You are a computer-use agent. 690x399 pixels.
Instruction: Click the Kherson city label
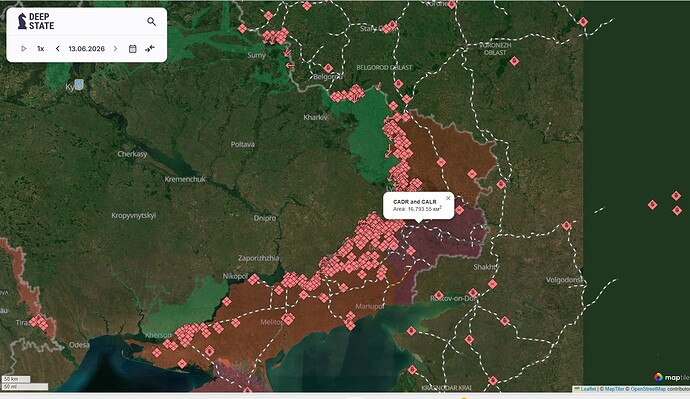158,335
